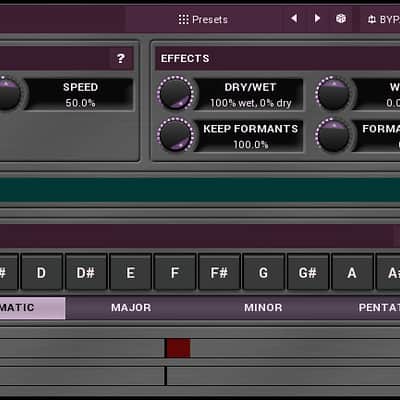Screen dimensions: 400x400
Task: Adjust the Speed knob
Action: click(x=6, y=93)
